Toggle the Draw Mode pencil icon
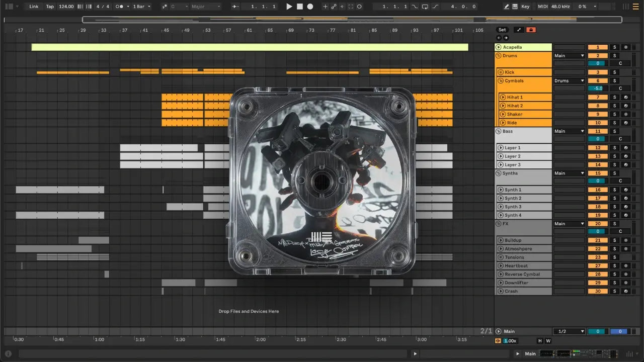The image size is (644, 362). coord(507,7)
